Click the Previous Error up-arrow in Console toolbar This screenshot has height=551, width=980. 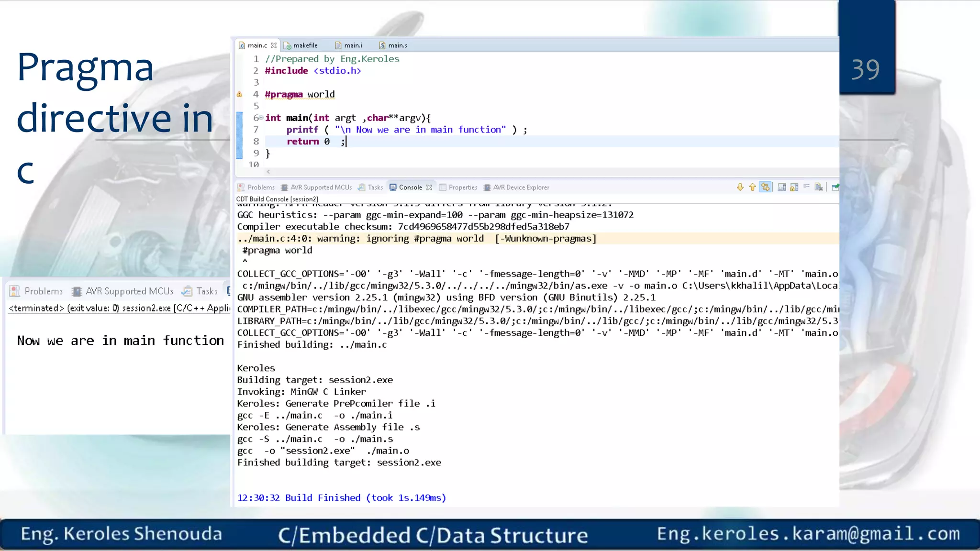click(x=752, y=187)
